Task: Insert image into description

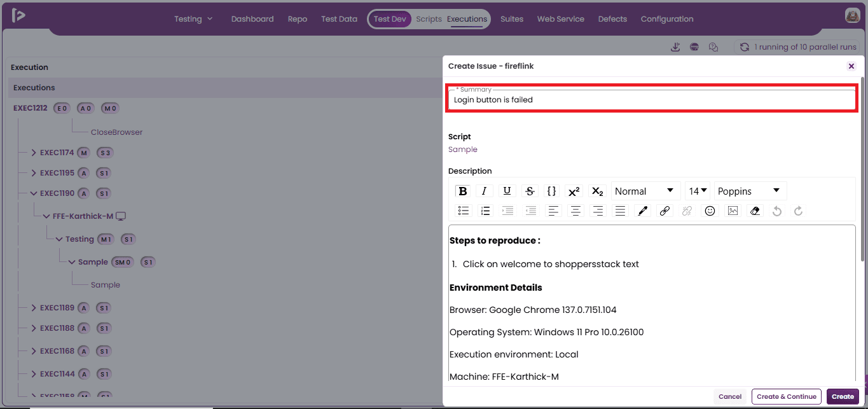Action: pos(733,211)
